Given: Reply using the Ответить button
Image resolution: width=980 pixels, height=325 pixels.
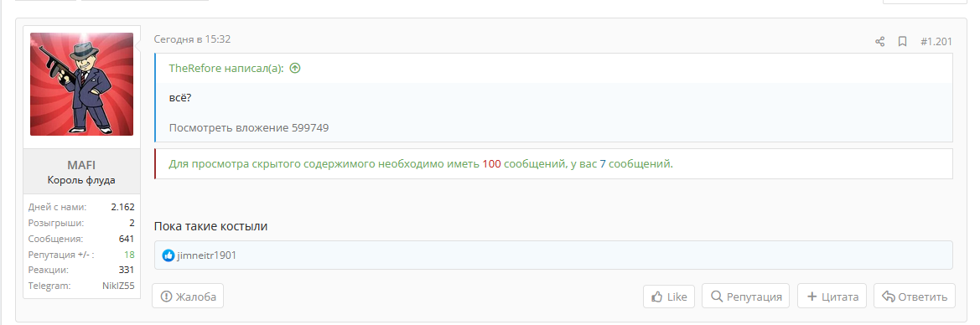Looking at the screenshot, I should click(915, 297).
